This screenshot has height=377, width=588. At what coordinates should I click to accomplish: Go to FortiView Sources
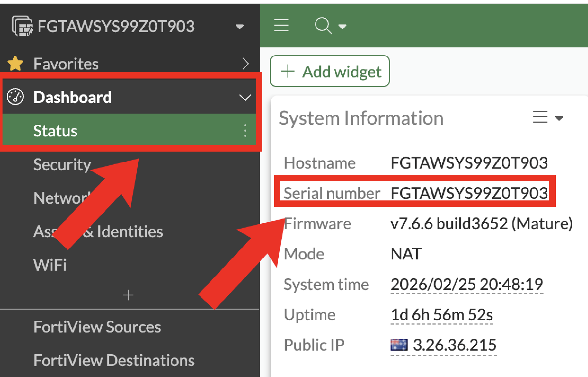coord(97,327)
